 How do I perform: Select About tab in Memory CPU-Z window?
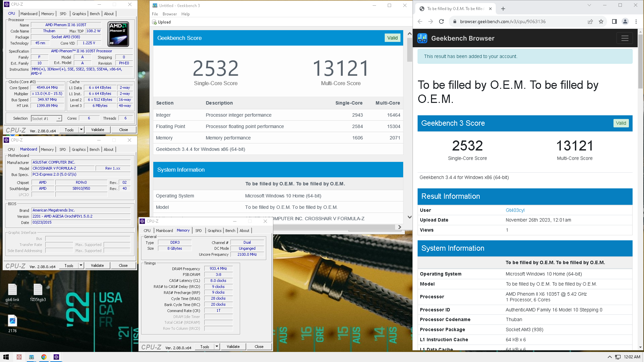[x=245, y=231]
